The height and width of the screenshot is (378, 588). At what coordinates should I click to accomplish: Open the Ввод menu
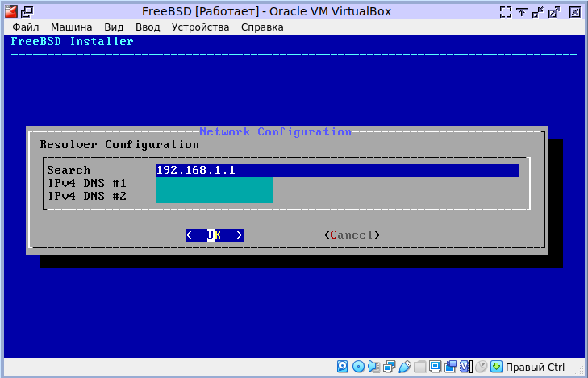(x=148, y=27)
